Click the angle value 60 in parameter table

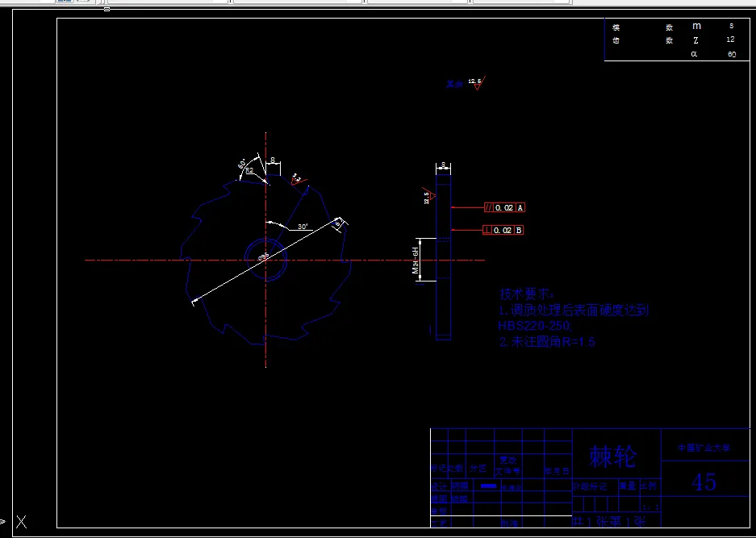click(732, 54)
